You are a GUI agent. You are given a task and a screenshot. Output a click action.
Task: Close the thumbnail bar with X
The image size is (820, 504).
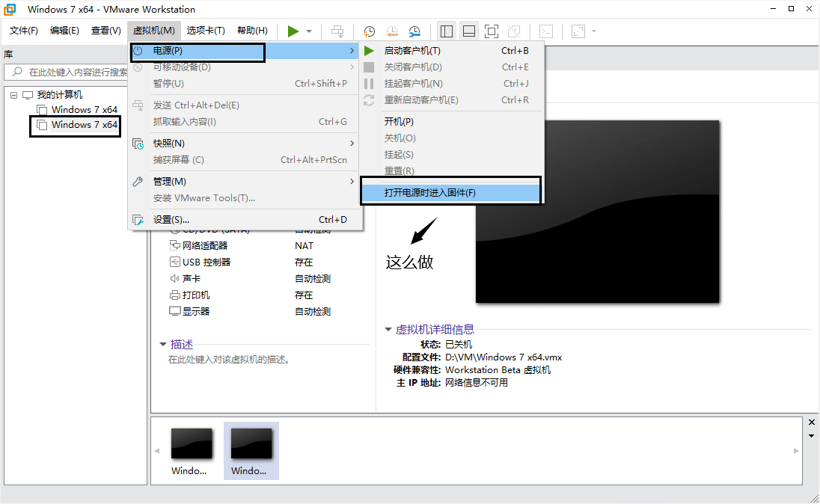click(812, 422)
